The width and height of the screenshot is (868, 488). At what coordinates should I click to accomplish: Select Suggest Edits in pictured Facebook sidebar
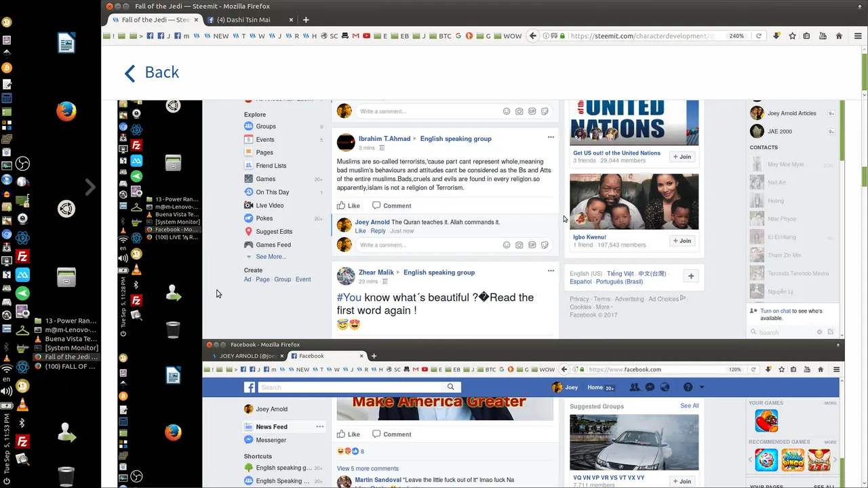point(267,231)
